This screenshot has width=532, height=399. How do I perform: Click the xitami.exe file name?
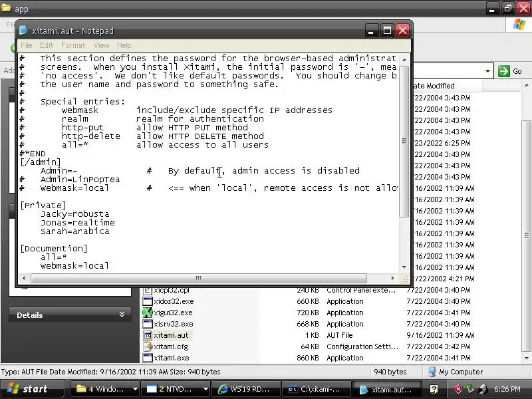click(x=172, y=358)
